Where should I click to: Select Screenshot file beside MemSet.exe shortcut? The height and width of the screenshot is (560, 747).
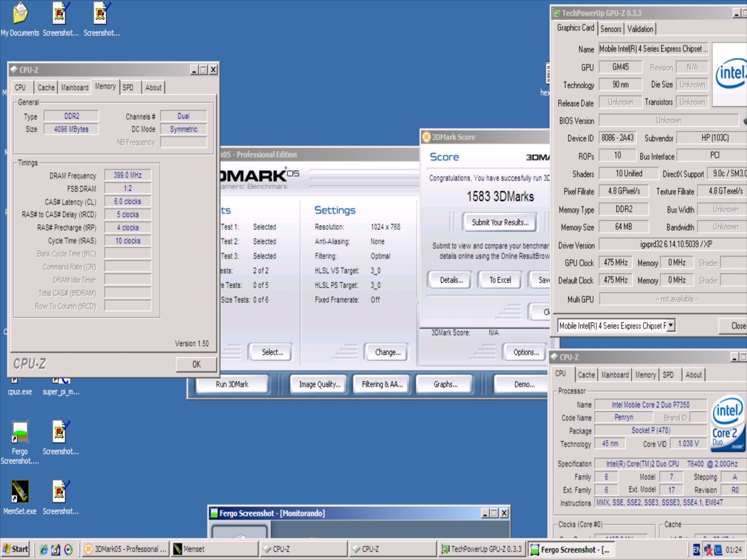pos(61,498)
